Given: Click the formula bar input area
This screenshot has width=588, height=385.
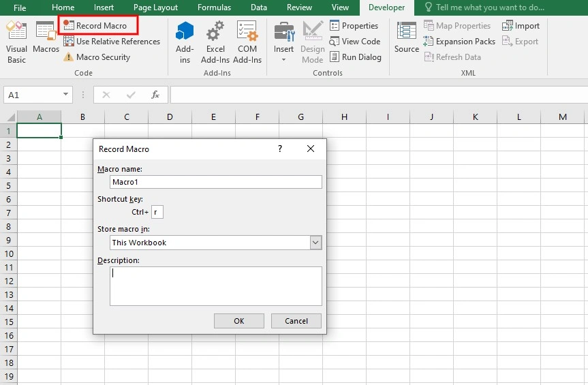Looking at the screenshot, I should click(379, 95).
